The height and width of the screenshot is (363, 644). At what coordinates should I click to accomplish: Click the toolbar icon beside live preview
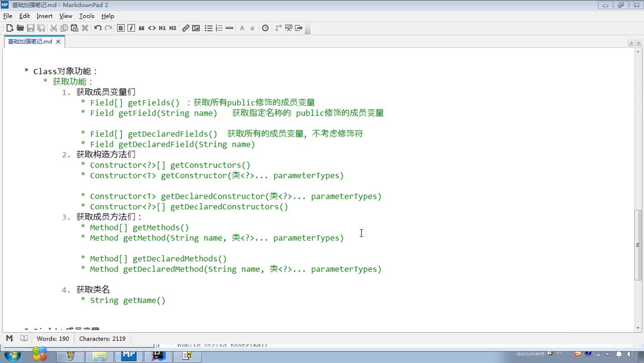coord(278,28)
